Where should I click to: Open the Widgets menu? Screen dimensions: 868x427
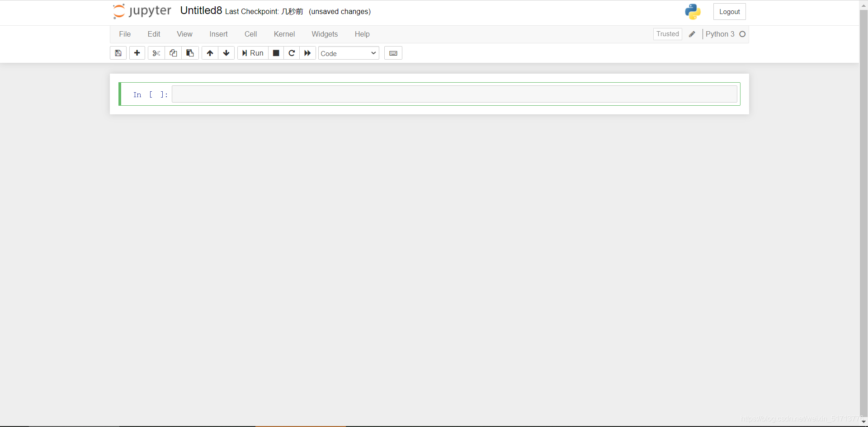coord(325,34)
